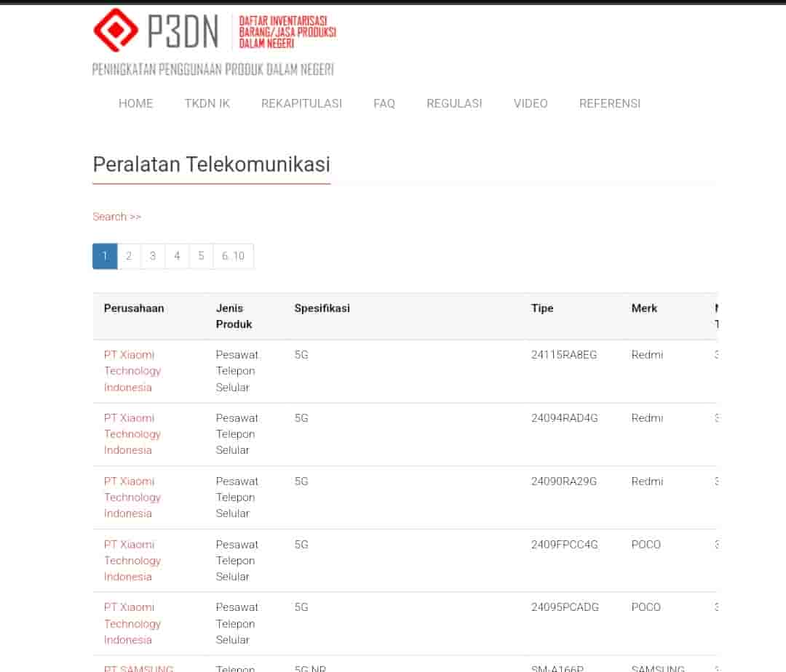Open PT Xiaomi link for 24094RAD4G
The width and height of the screenshot is (786, 672).
[x=132, y=434]
